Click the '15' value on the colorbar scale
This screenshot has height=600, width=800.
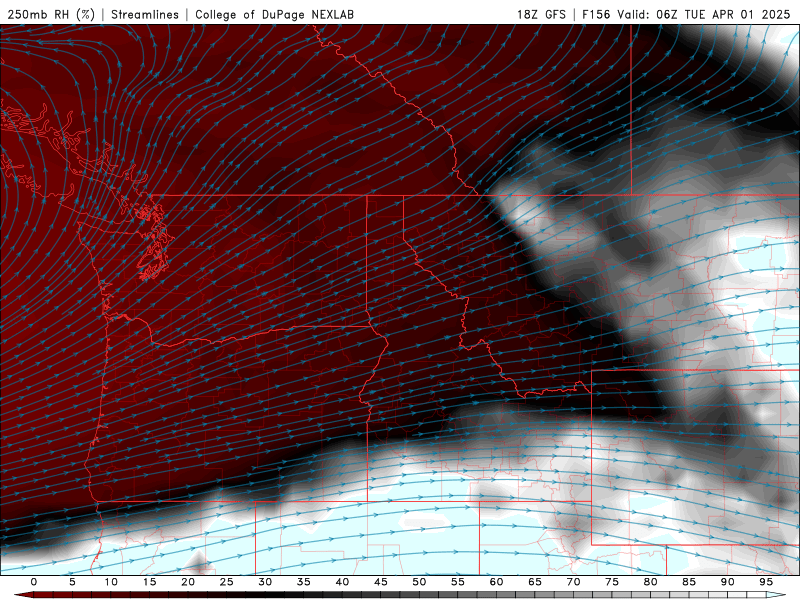149,582
